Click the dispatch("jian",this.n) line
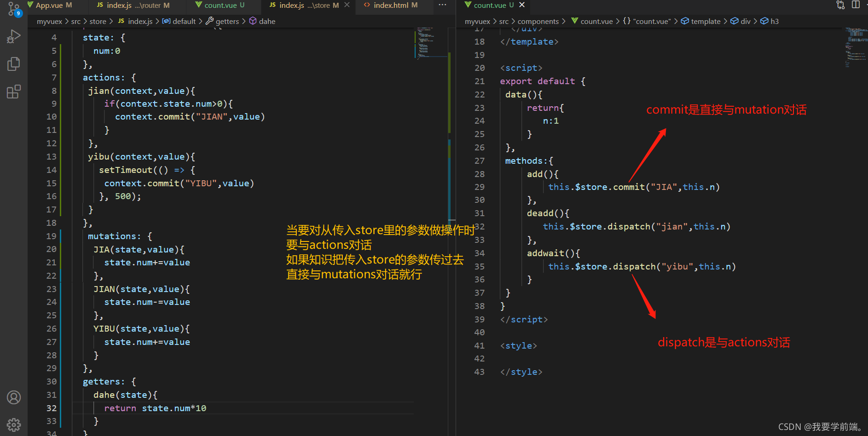868x436 pixels. 637,226
